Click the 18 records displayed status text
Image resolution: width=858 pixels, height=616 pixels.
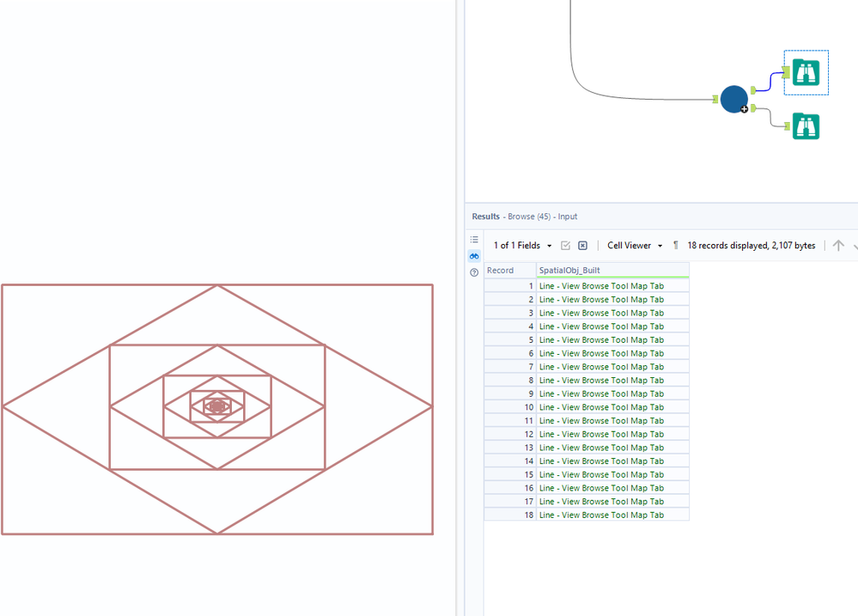tap(752, 246)
